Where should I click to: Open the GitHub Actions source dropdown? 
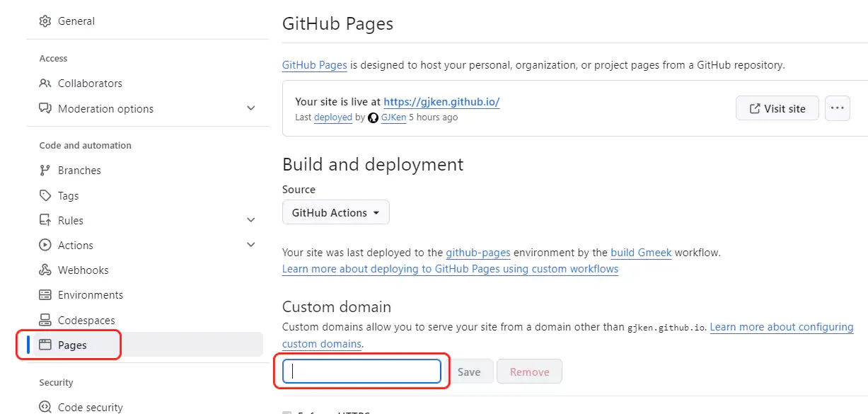coord(335,213)
